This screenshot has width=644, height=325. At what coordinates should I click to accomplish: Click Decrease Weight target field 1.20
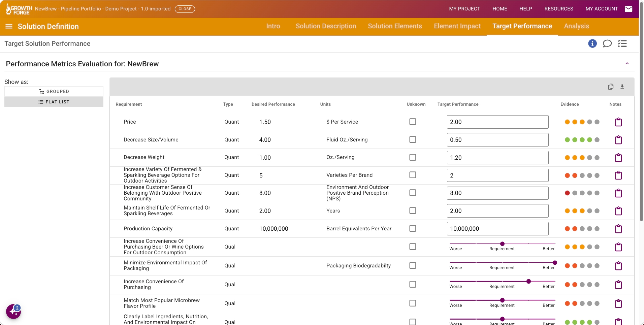coord(497,158)
